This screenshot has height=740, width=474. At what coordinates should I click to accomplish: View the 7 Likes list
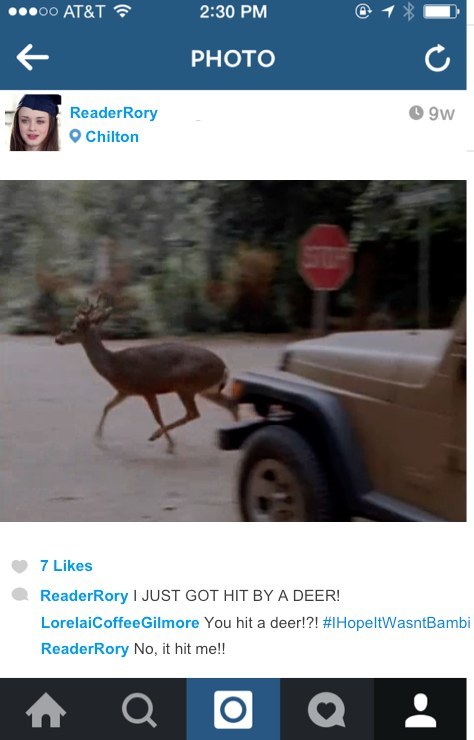(x=66, y=565)
